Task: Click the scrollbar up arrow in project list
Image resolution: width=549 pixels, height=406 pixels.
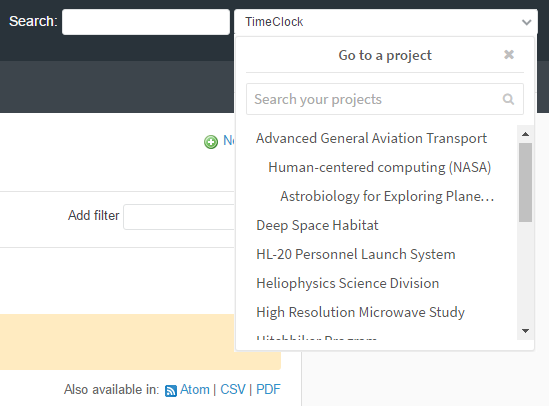Action: [x=525, y=134]
